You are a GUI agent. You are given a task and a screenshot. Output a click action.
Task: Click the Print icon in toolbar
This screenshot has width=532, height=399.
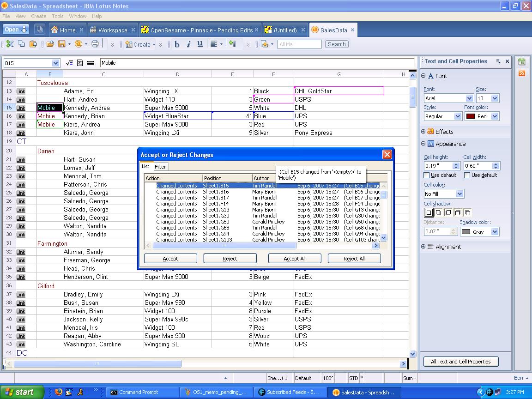click(x=95, y=44)
